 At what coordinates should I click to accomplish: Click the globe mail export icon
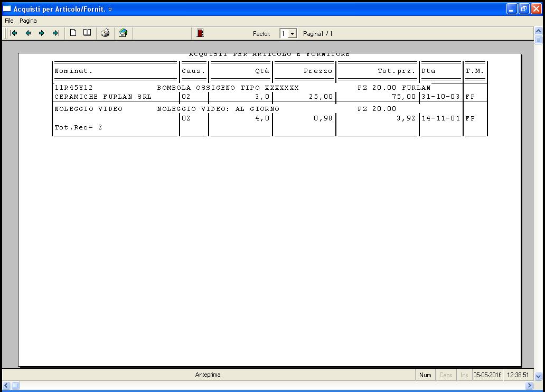pos(123,33)
